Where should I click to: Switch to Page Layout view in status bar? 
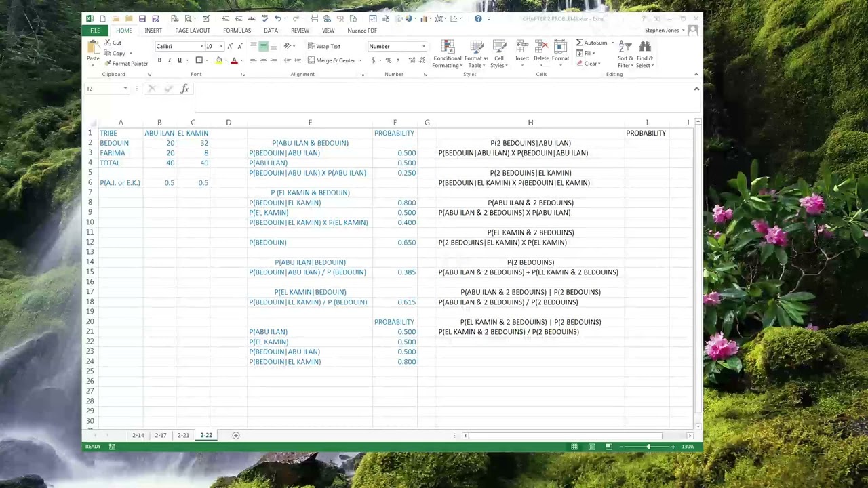coord(591,447)
